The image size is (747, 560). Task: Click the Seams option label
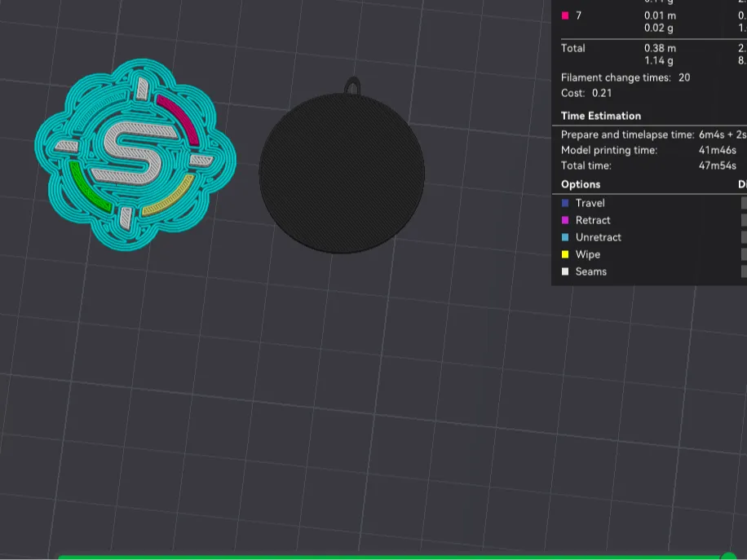(x=590, y=271)
